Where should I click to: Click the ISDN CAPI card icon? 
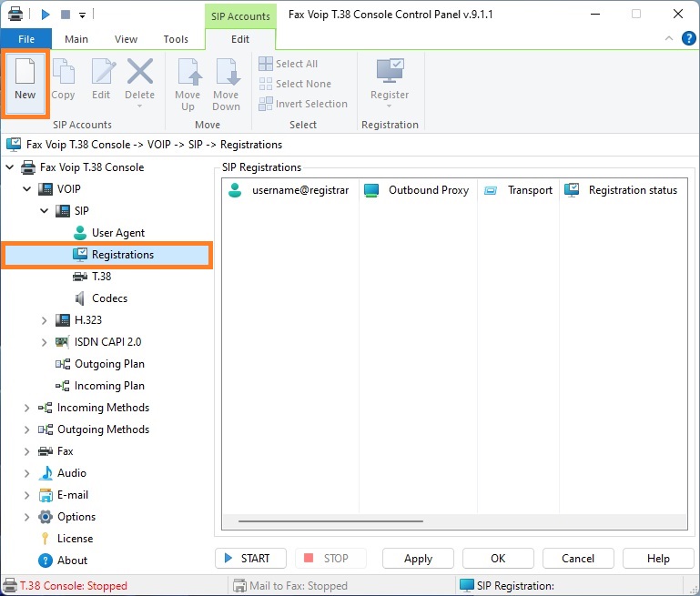pos(63,342)
